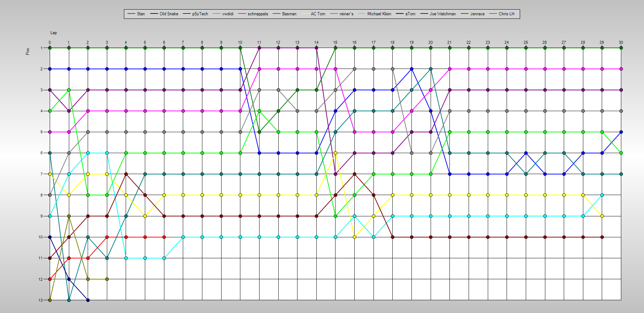
Task: Click the yellow AC Tom legend swatch
Action: [x=305, y=14]
